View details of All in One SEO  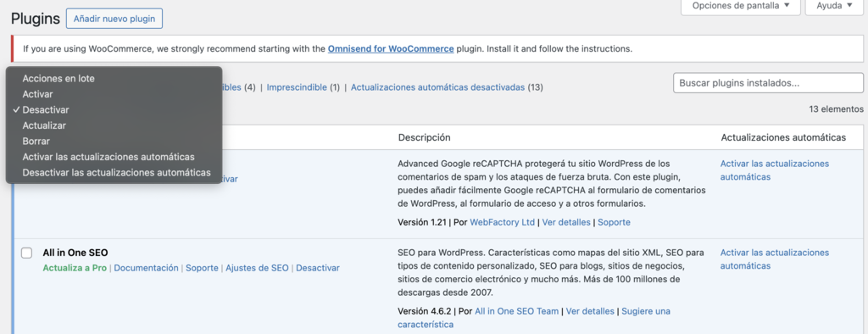point(590,311)
